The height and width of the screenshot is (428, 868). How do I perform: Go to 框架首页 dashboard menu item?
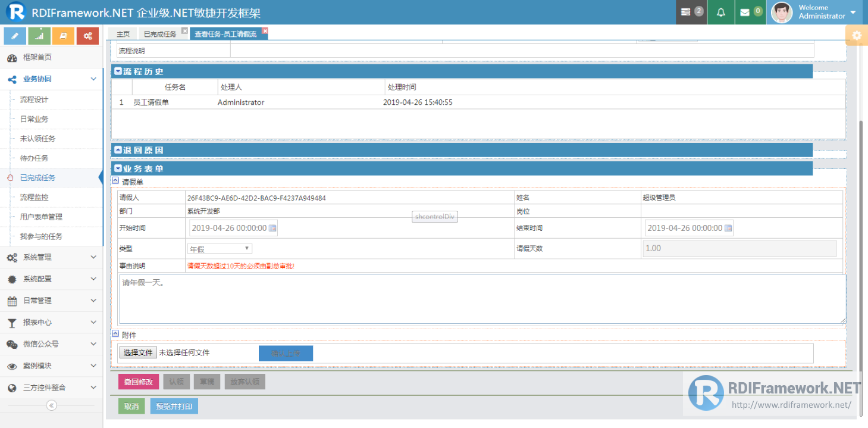click(51, 57)
